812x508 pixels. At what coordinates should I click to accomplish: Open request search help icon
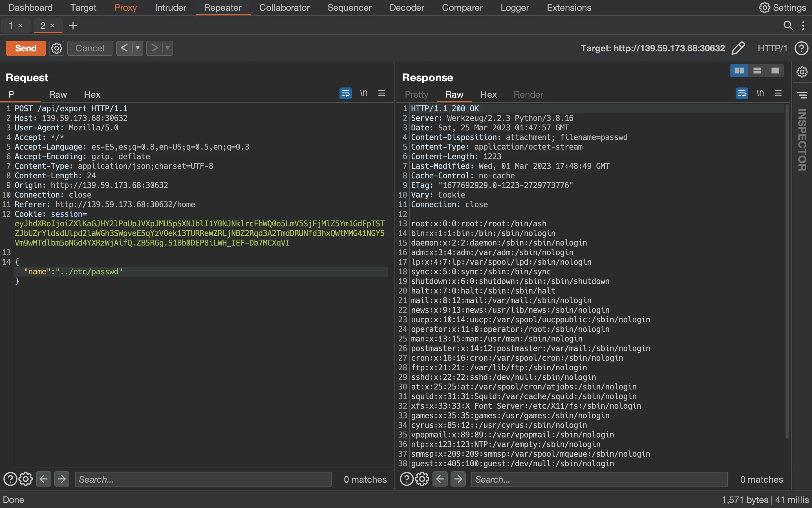coord(10,479)
